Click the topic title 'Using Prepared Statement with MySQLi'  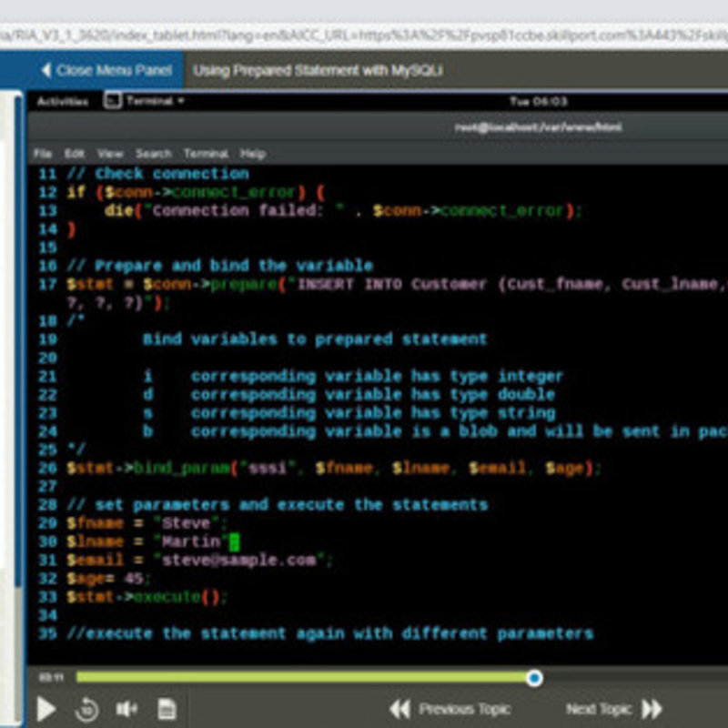tap(318, 71)
